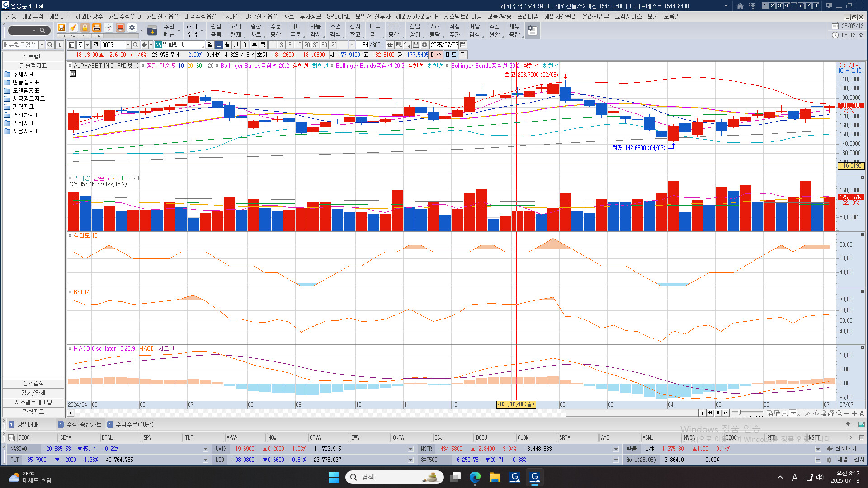Open chart settings gear next to the date field

click(x=425, y=45)
